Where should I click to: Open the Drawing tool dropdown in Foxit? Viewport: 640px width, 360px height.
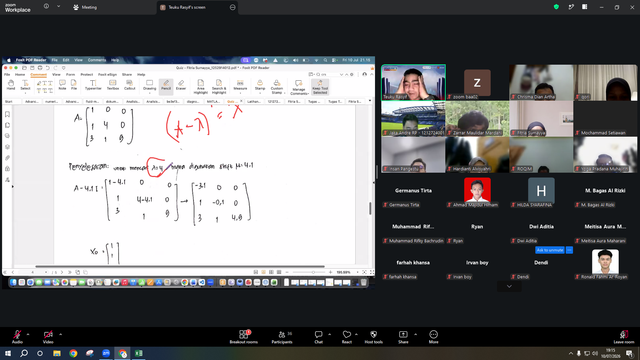point(149,86)
